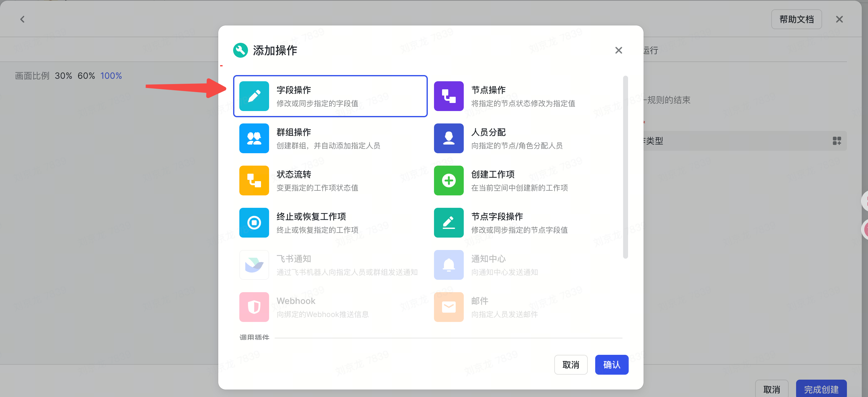Choose the 节点操作 purple icon
868x397 pixels.
coord(449,96)
